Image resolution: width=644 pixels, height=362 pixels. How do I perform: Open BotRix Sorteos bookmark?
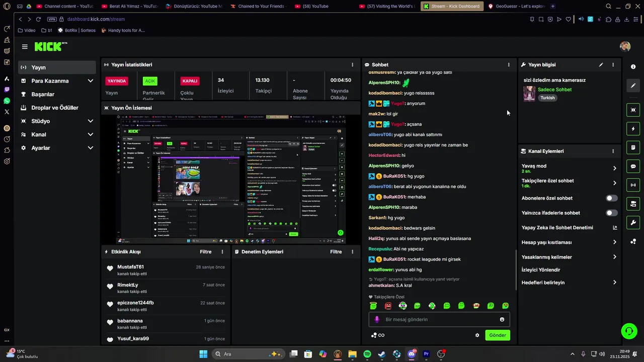[x=76, y=30]
